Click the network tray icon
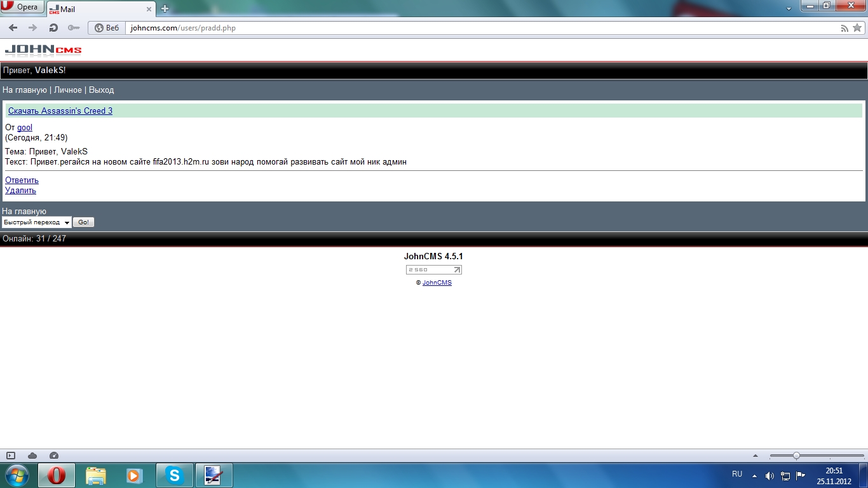 tap(785, 476)
